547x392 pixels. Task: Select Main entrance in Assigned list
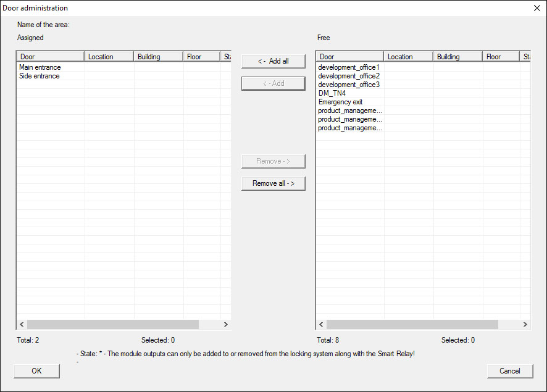pos(40,67)
